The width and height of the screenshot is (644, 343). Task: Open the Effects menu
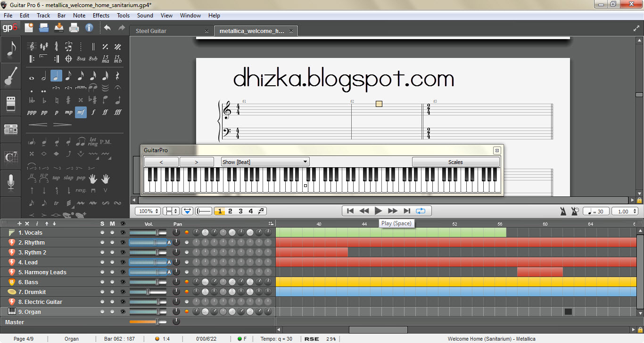tap(101, 16)
